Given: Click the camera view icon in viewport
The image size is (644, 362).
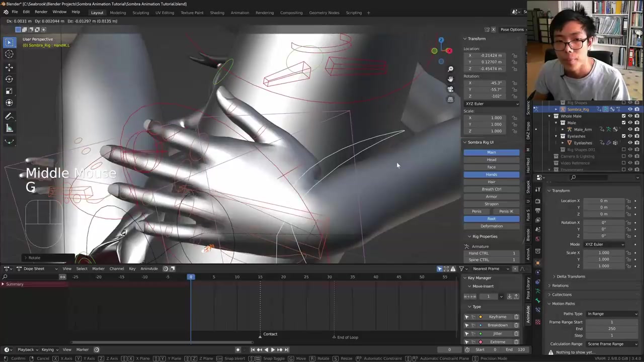Looking at the screenshot, I should 450,89.
